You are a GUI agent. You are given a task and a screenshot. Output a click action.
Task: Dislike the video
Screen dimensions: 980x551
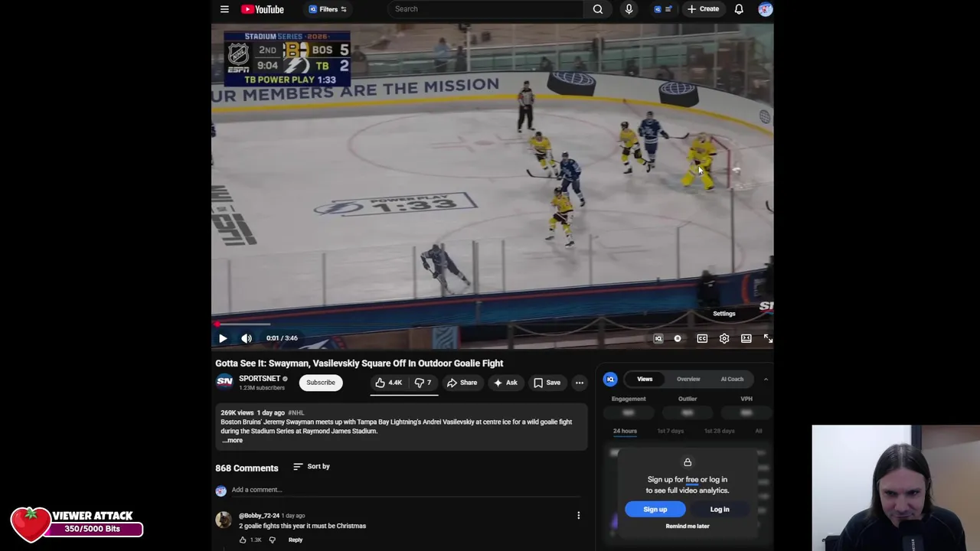point(423,383)
